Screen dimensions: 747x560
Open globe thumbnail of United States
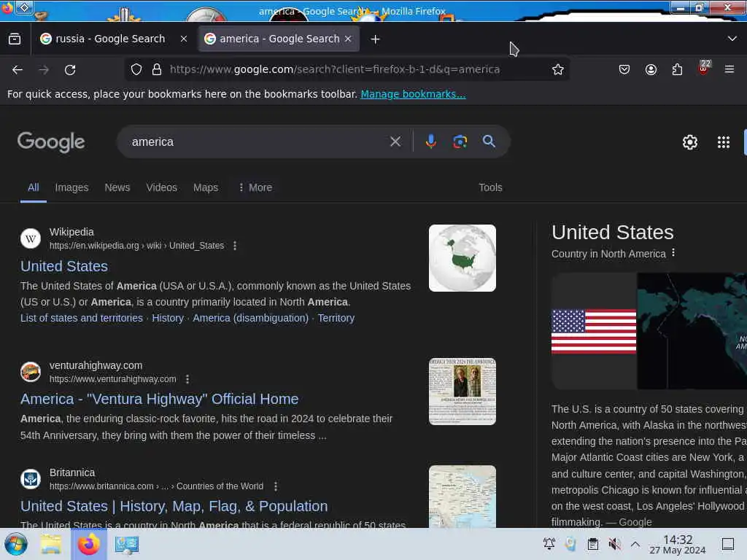coord(462,258)
